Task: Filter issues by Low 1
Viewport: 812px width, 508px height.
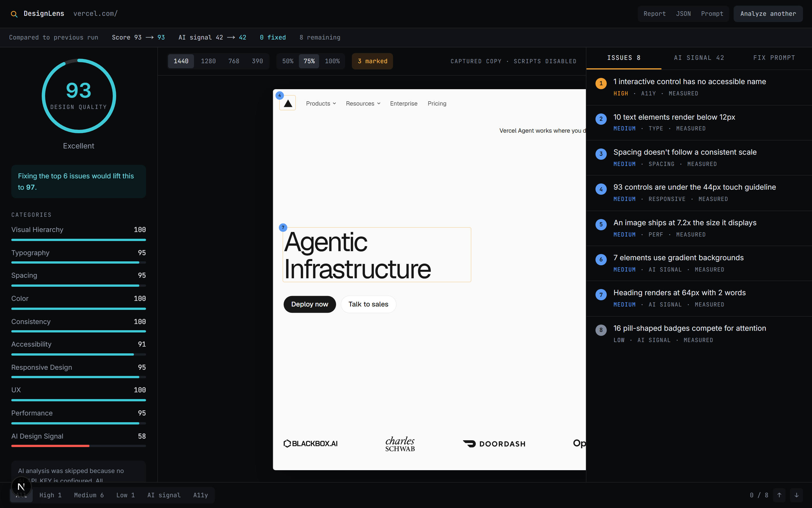Action: point(125,495)
